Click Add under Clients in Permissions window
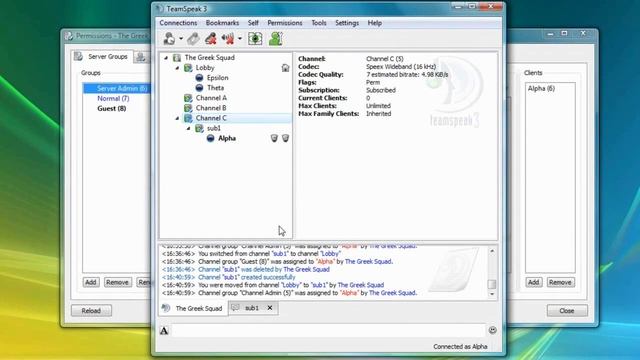 tap(533, 282)
